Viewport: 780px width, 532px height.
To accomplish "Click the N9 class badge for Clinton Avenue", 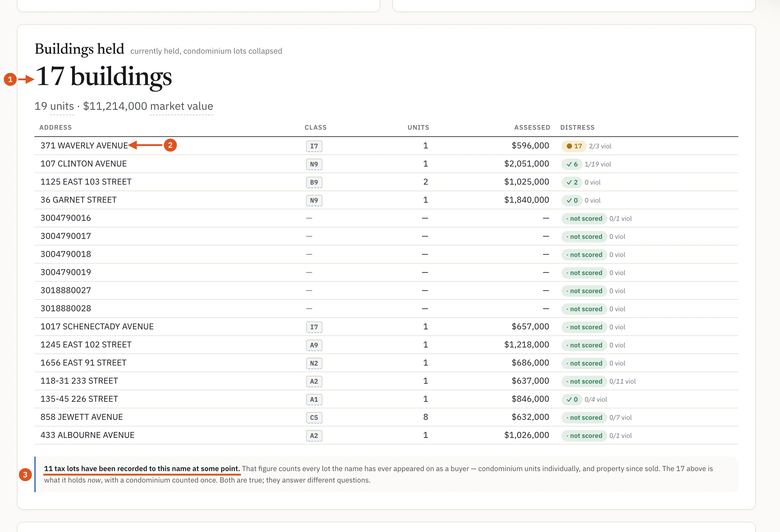I will coord(314,164).
